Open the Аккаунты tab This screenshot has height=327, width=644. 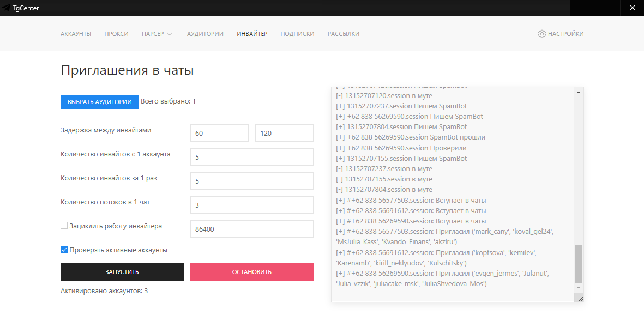click(76, 34)
